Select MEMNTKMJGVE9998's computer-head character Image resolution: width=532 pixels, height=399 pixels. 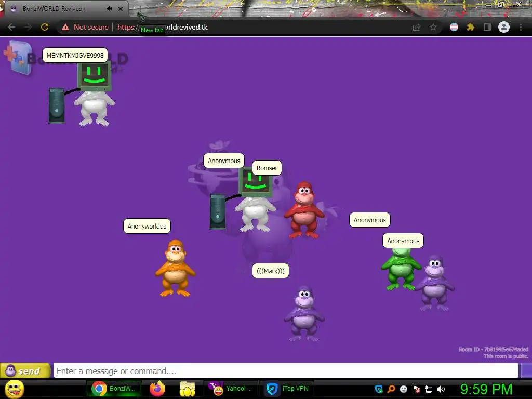coord(82,94)
